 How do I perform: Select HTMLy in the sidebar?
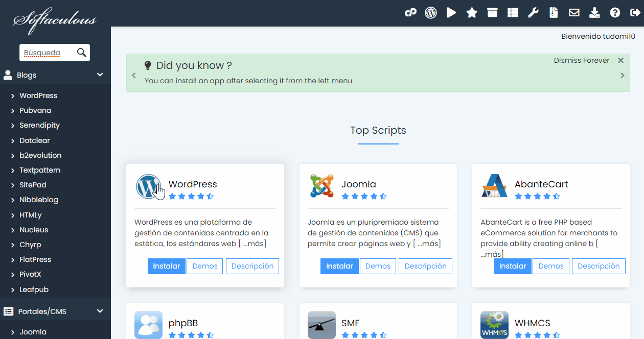pos(31,215)
